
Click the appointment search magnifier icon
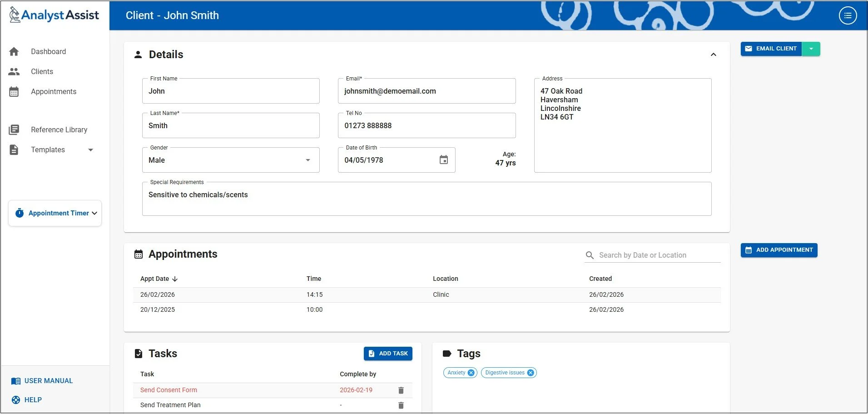[590, 255]
